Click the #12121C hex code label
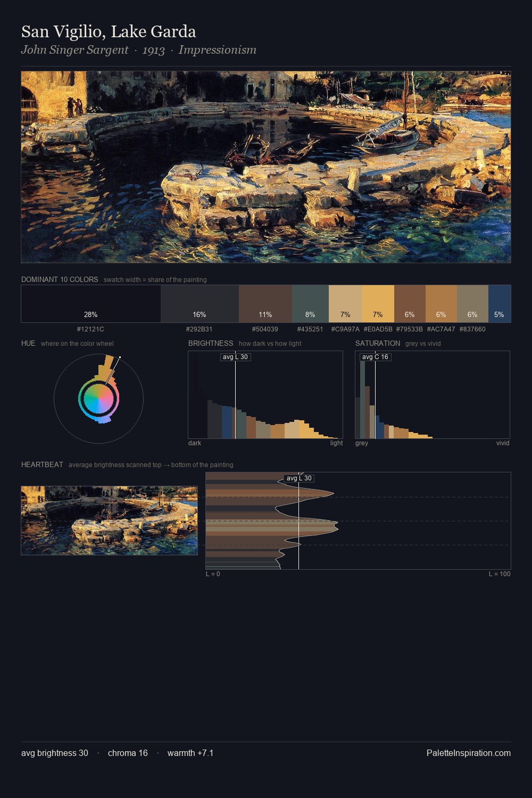This screenshot has width=532, height=798. pos(90,329)
